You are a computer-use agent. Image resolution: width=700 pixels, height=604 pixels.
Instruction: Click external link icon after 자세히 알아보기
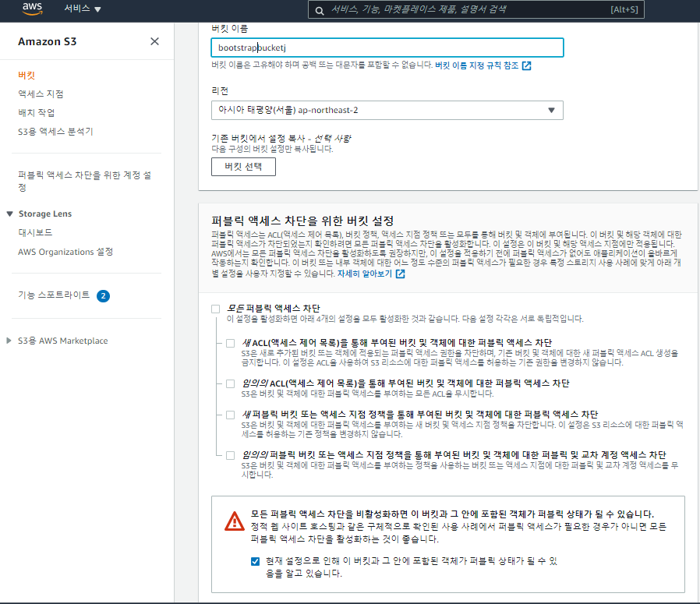point(401,274)
